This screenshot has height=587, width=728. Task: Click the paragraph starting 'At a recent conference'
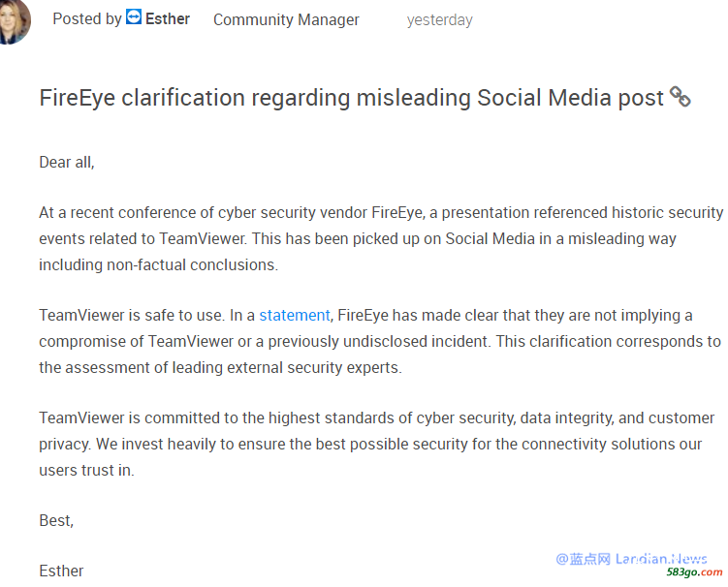[x=381, y=238]
